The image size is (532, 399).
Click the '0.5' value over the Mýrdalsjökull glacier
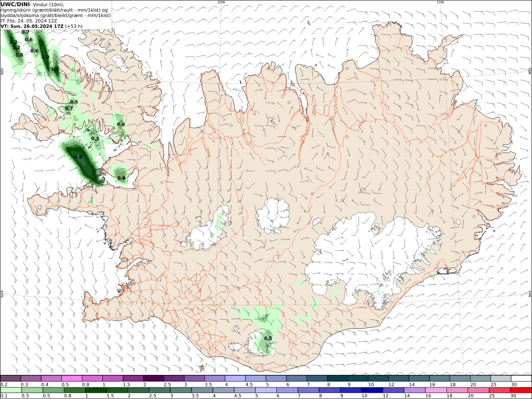(268, 338)
